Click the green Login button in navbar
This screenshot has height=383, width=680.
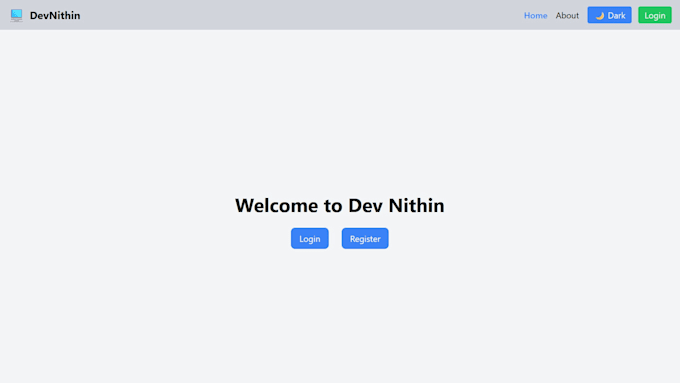[654, 15]
